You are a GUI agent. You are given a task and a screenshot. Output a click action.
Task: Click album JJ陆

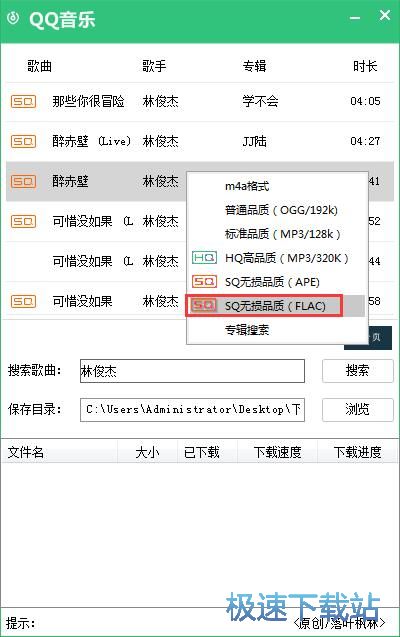click(x=255, y=141)
